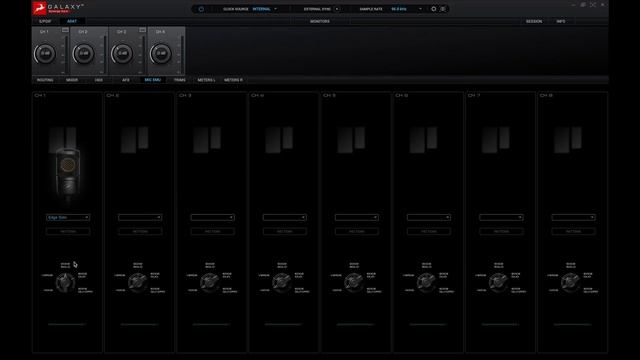Image resolution: width=640 pixels, height=360 pixels.
Task: Click the button below CH 8 mic dropdown
Action: pos(573,231)
